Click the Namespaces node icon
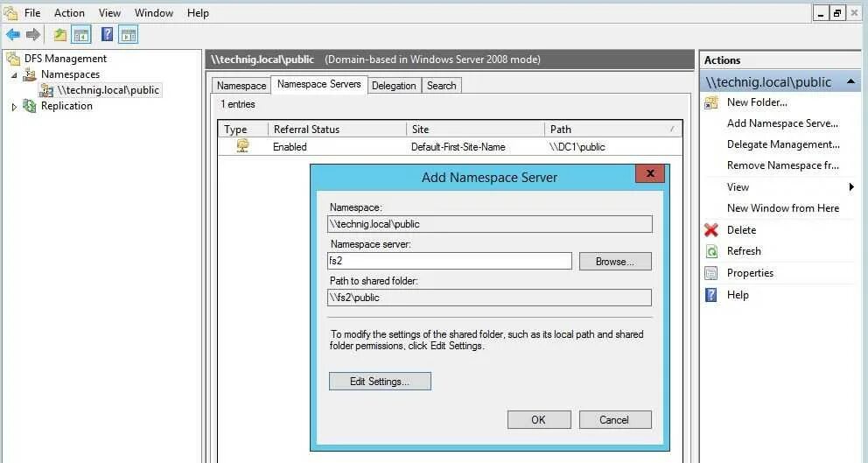This screenshot has height=463, width=868. tap(30, 74)
